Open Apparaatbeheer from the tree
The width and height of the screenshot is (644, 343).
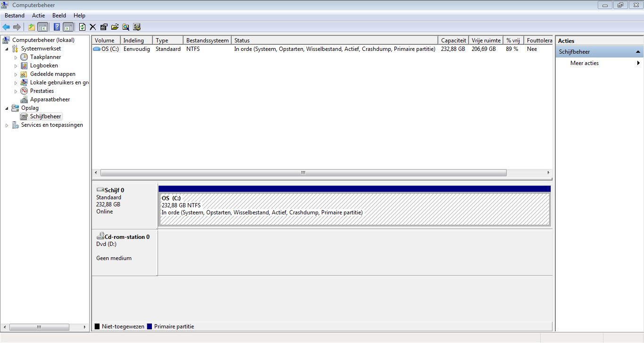pyautogui.click(x=50, y=99)
